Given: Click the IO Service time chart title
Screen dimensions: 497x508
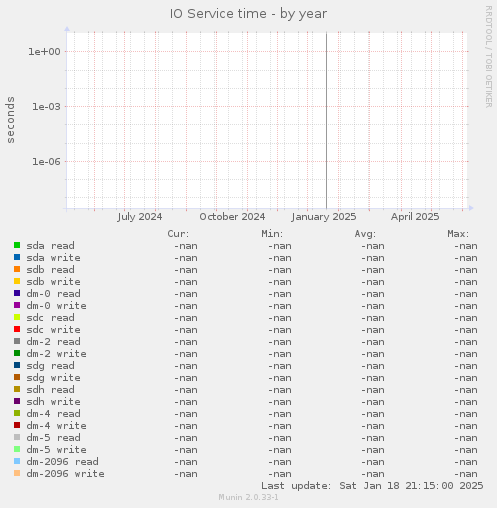Looking at the screenshot, I should click(x=248, y=14).
